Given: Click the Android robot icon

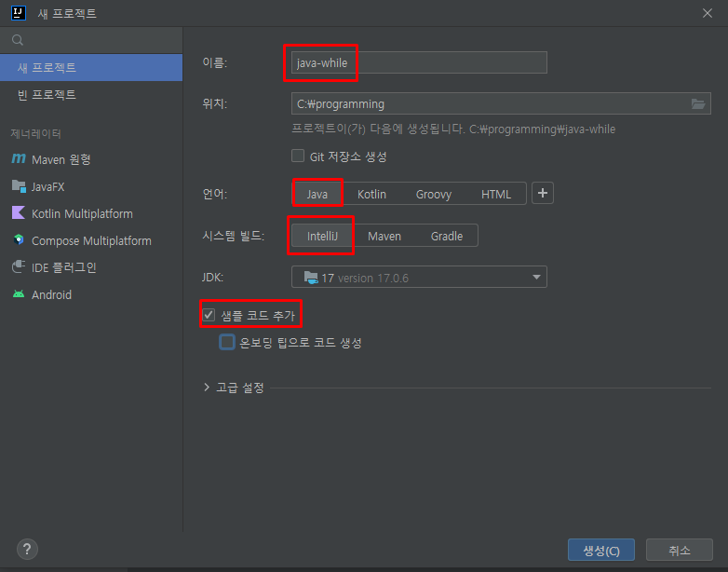Looking at the screenshot, I should [x=19, y=294].
